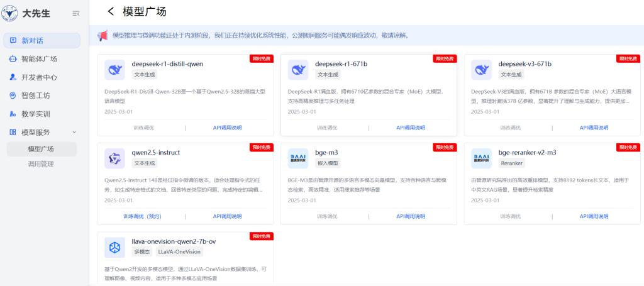Image resolution: width=644 pixels, height=286 pixels.
Task: Select 调用管理 submenu item
Action: pos(42,164)
